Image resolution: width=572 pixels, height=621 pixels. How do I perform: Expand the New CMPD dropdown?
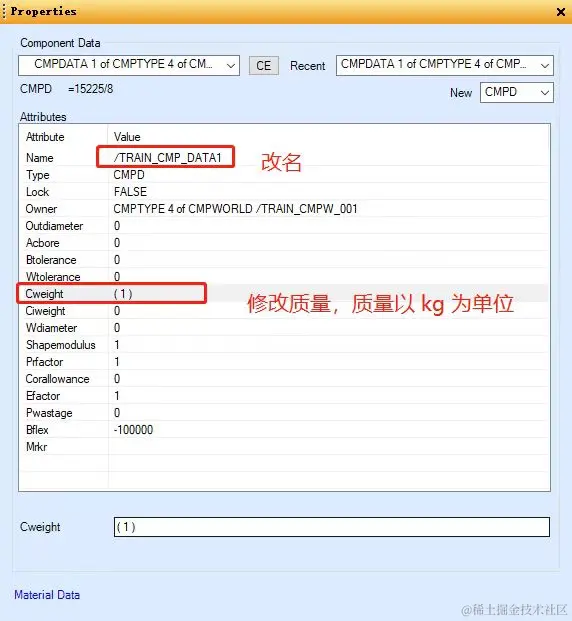click(517, 92)
